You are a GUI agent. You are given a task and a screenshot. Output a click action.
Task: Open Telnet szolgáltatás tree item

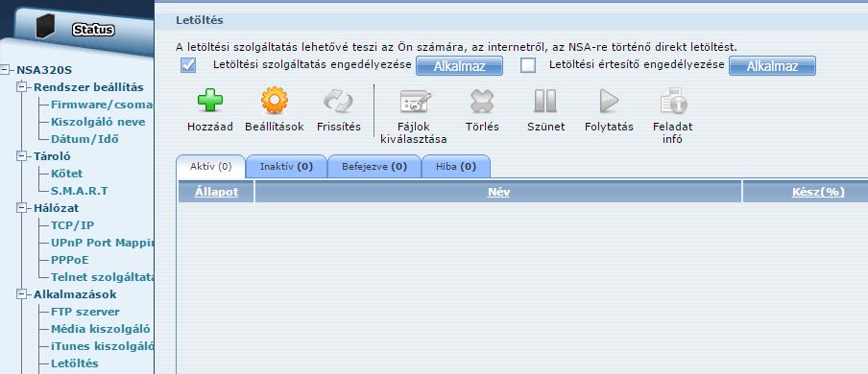(x=102, y=277)
